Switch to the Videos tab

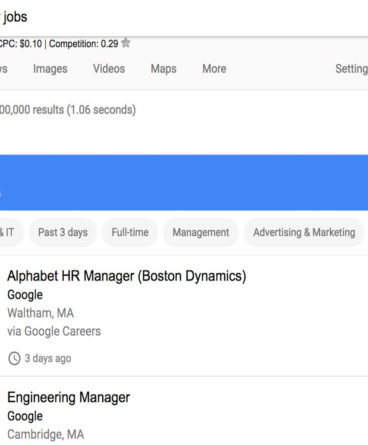pyautogui.click(x=109, y=69)
